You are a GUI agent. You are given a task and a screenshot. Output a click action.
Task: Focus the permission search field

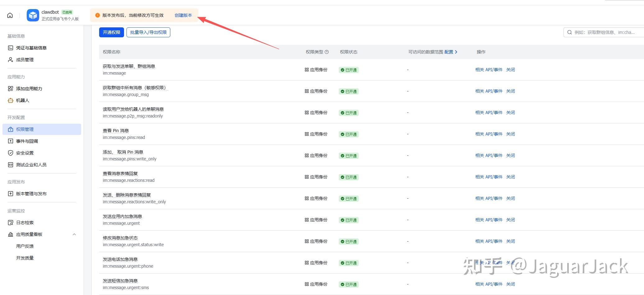[x=604, y=32]
